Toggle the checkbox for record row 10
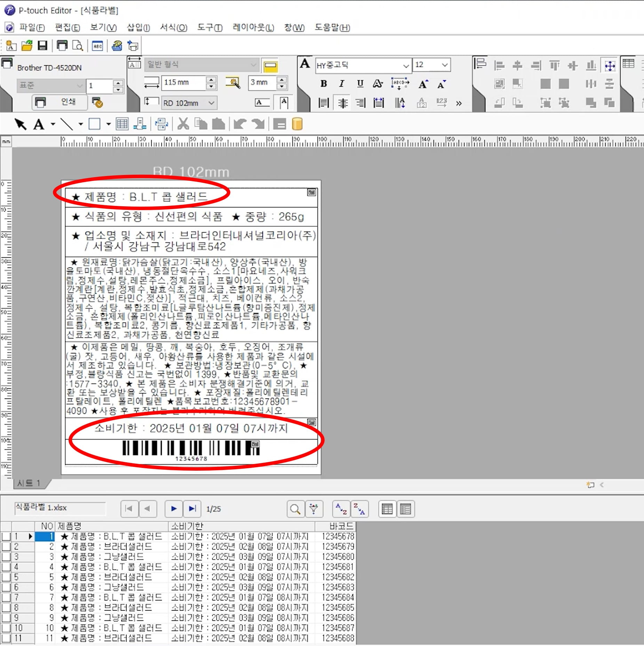Image resolution: width=644 pixels, height=646 pixels. coord(6,629)
